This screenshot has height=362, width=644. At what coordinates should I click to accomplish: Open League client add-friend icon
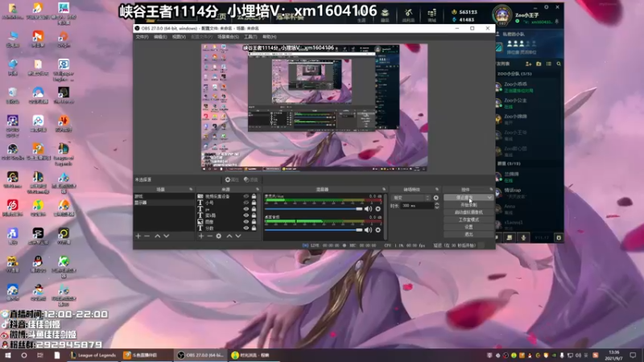[529, 64]
